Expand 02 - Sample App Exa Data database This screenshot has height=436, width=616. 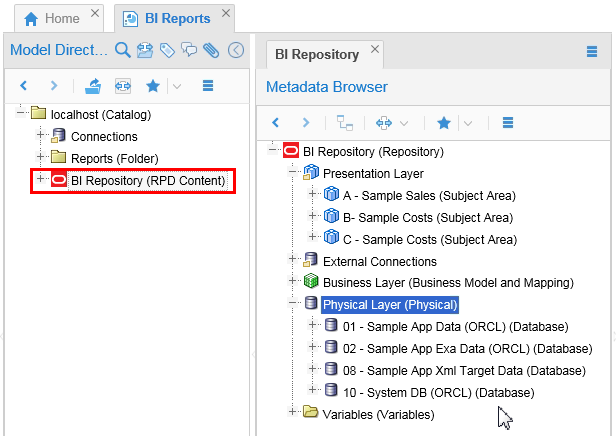tap(312, 346)
